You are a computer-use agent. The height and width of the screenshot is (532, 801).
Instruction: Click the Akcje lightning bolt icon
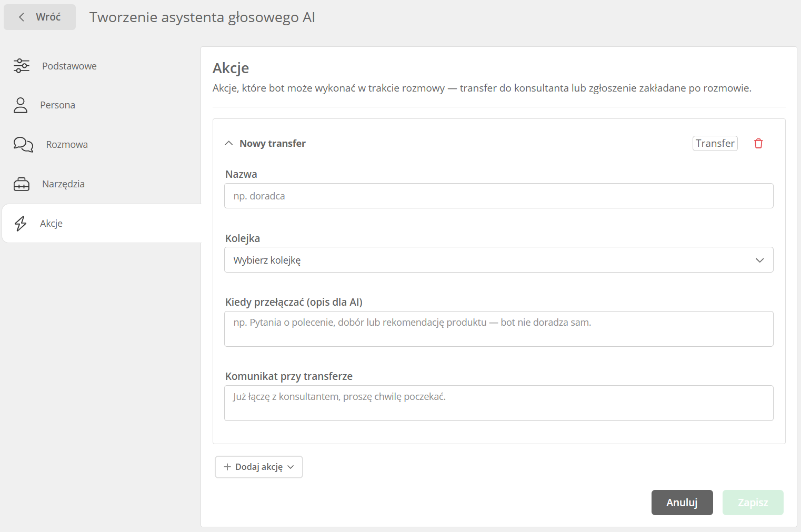[x=21, y=224]
